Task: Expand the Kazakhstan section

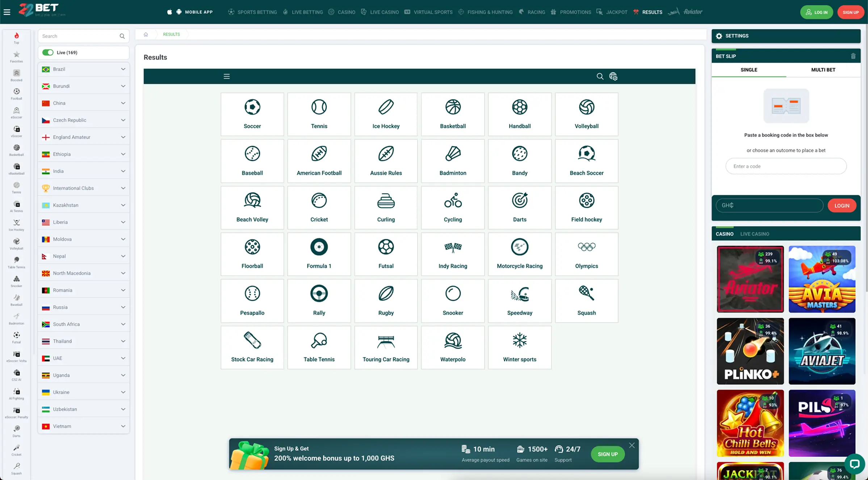Action: click(84, 205)
